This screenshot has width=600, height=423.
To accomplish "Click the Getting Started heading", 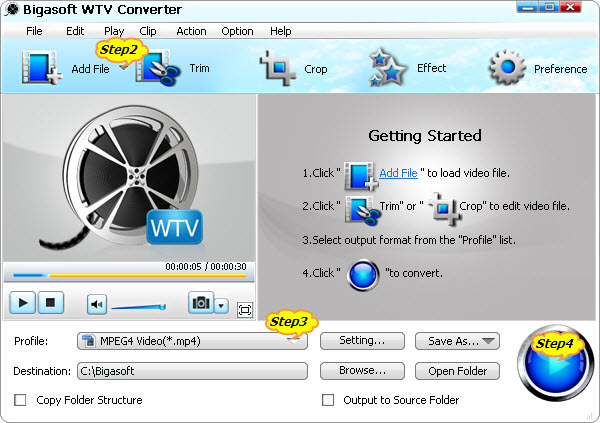I will pos(425,136).
